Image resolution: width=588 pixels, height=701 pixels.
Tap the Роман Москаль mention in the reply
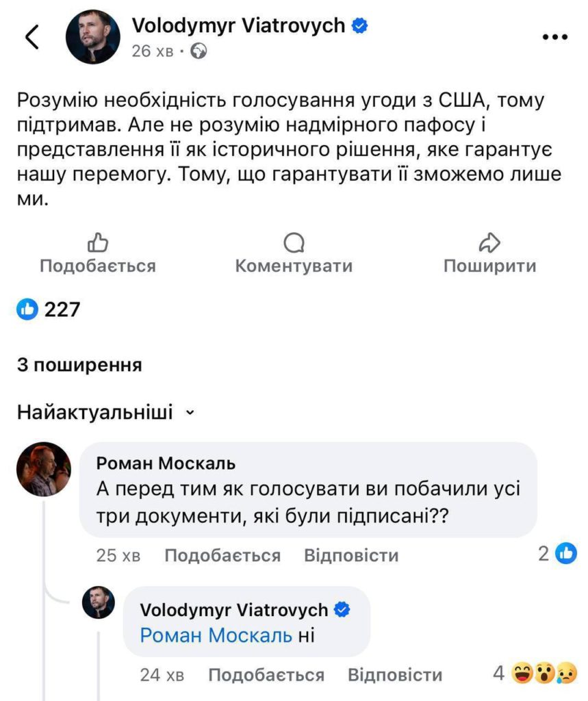[216, 635]
